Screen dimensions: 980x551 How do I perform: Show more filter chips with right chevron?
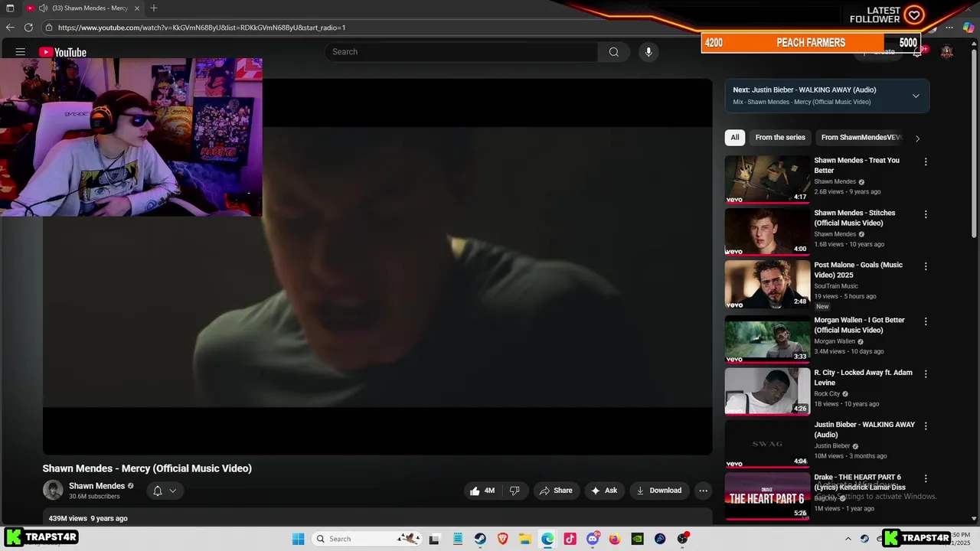(x=917, y=139)
